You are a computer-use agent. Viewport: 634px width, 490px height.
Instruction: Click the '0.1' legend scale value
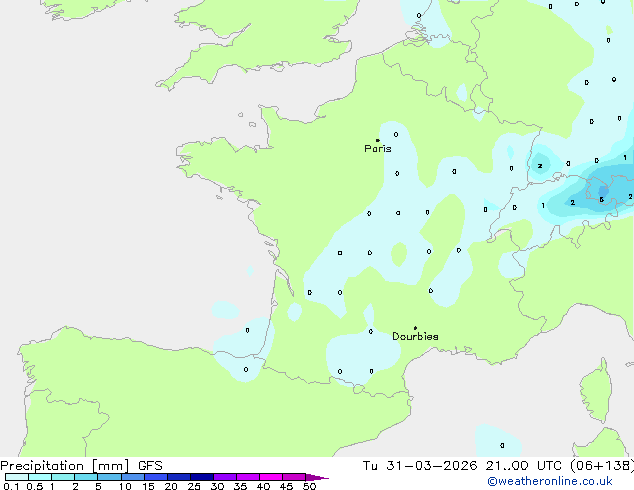[x=9, y=487]
